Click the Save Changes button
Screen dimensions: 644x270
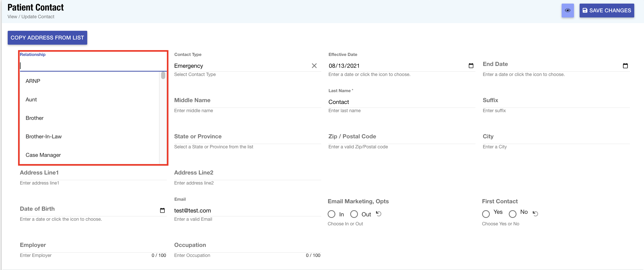coord(607,11)
